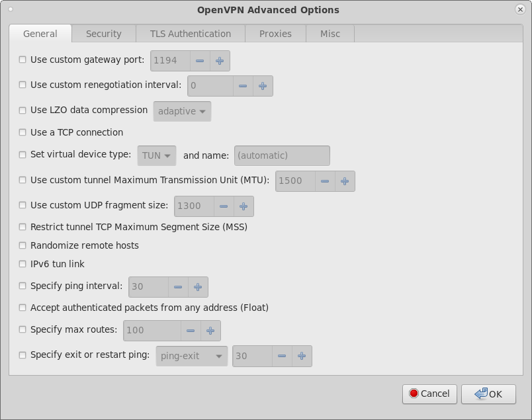Enable Set virtual device type
The width and height of the screenshot is (532, 420).
(x=22, y=155)
